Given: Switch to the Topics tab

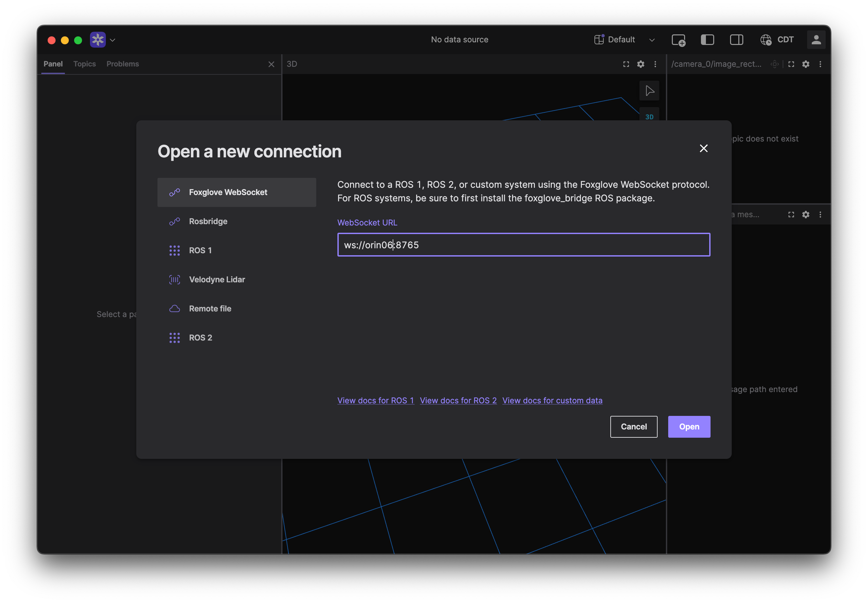Looking at the screenshot, I should click(84, 64).
